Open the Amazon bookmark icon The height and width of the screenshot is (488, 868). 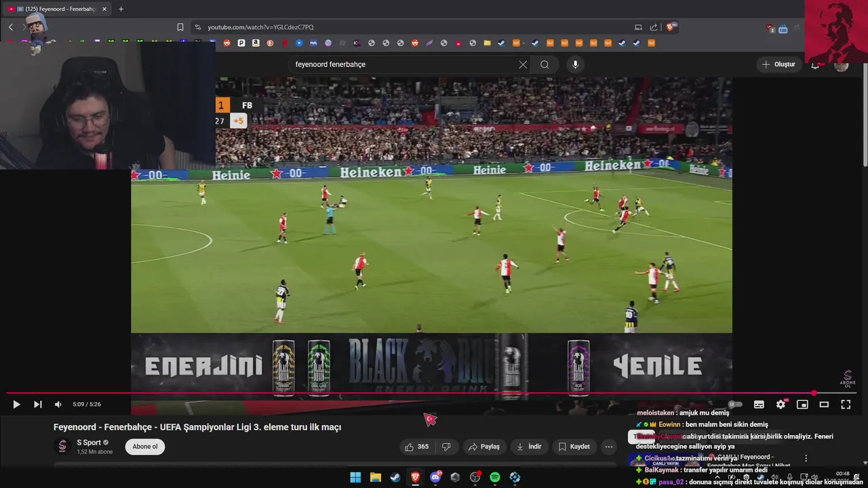256,43
